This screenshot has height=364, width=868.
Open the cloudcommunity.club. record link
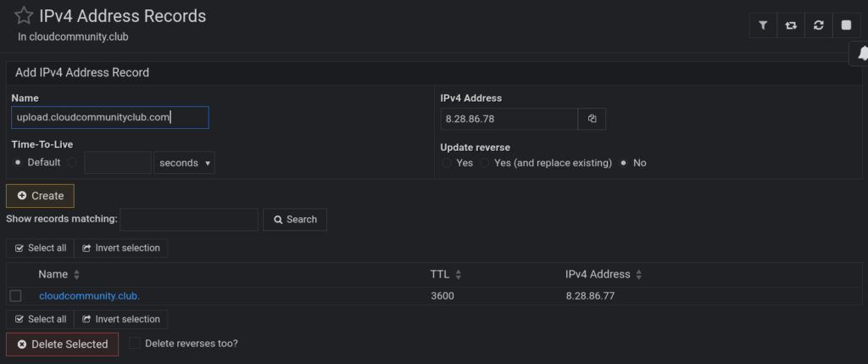click(x=89, y=296)
